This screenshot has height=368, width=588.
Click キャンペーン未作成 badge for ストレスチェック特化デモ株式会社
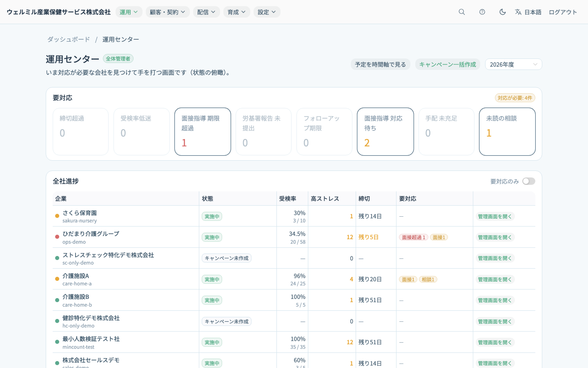coord(227,258)
